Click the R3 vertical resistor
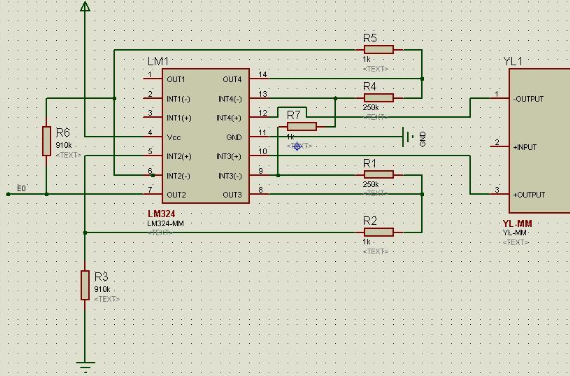 (x=85, y=285)
